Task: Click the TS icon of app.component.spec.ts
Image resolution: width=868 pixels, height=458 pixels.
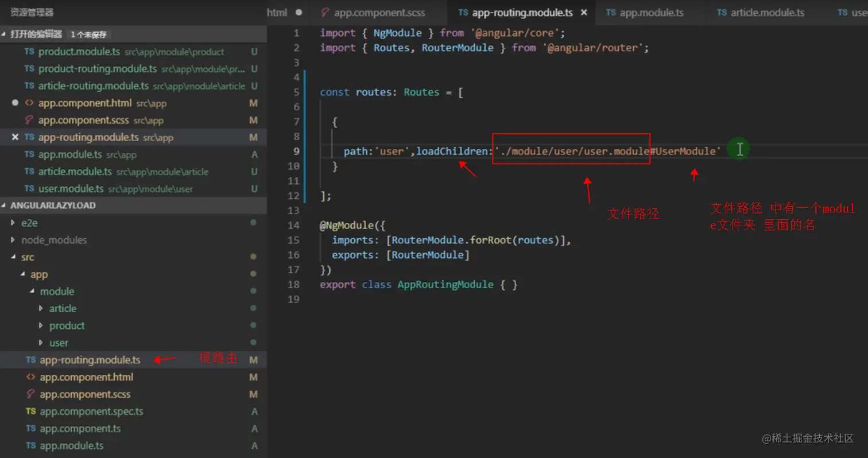Action: point(31,412)
